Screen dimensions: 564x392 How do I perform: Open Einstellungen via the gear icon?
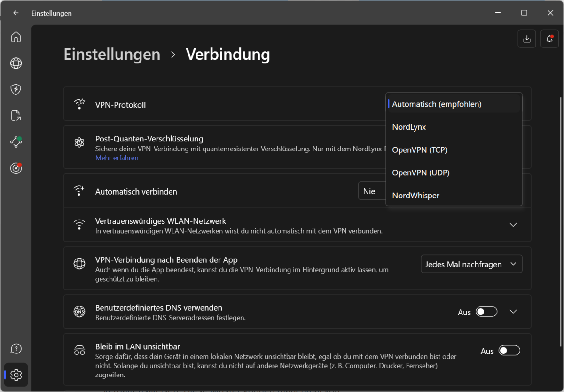[x=16, y=375]
